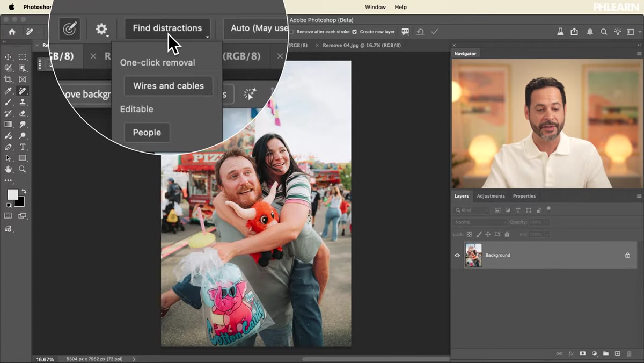The width and height of the screenshot is (644, 363).
Task: Create a new group folder icon
Action: [606, 354]
